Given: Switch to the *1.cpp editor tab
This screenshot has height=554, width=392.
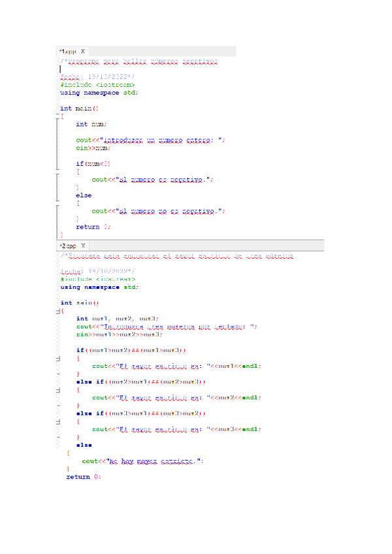Looking at the screenshot, I should click(67, 52).
